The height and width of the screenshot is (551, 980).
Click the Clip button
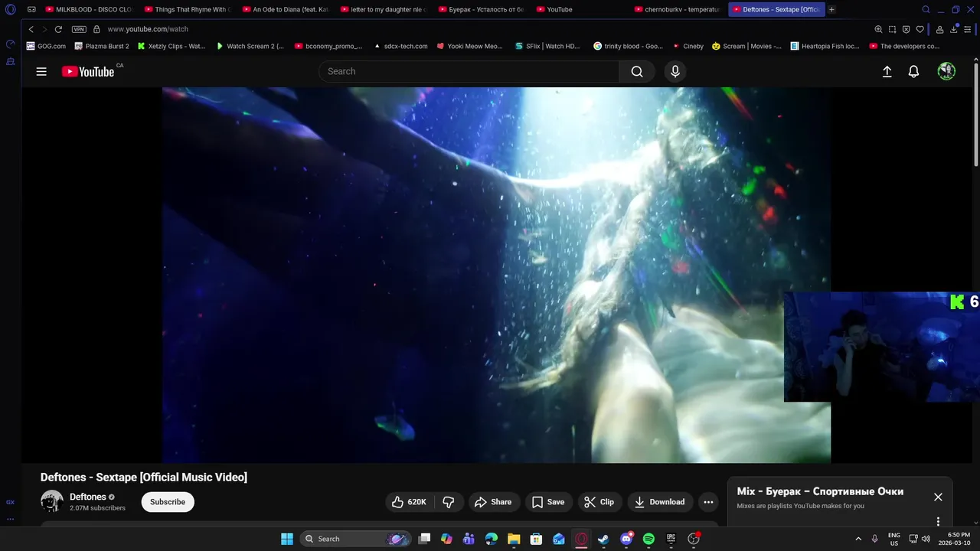599,502
